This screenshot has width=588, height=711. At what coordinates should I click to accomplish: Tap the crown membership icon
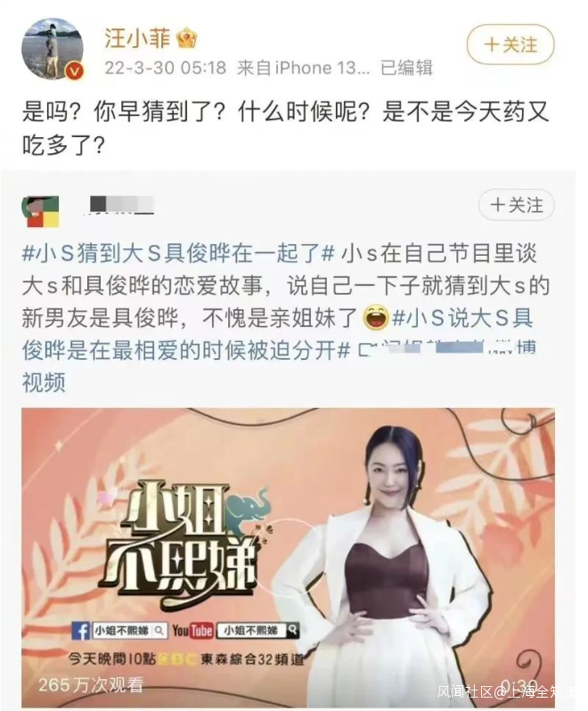click(187, 38)
